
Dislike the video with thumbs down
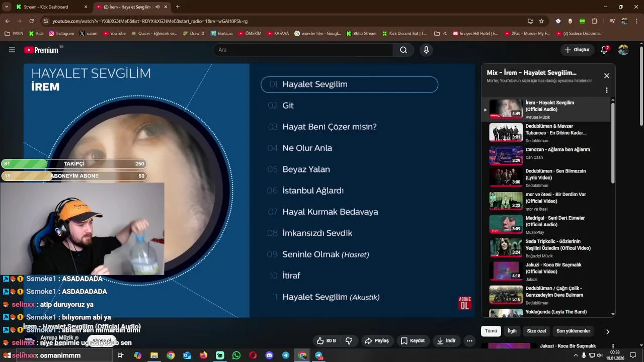(349, 341)
